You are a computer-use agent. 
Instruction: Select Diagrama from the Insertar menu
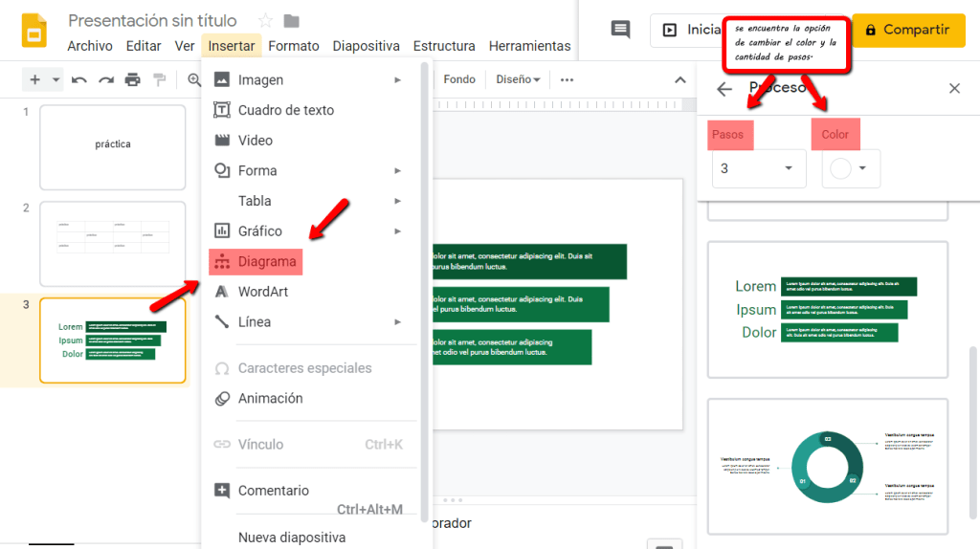click(267, 261)
